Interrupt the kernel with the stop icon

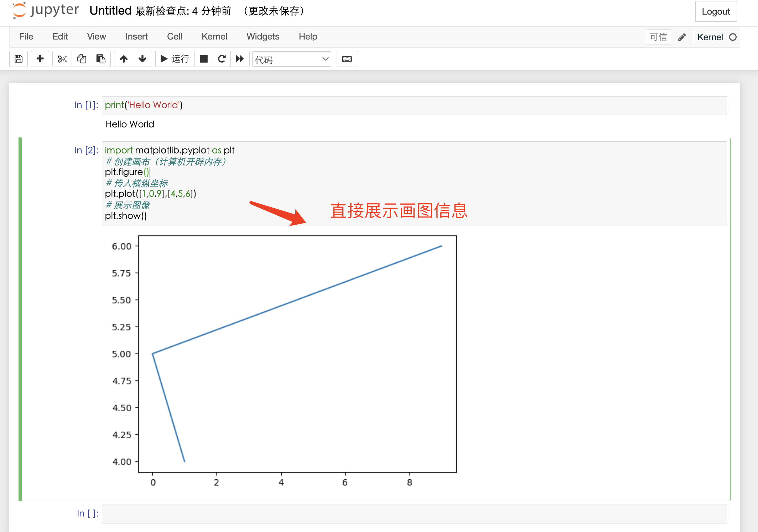204,59
